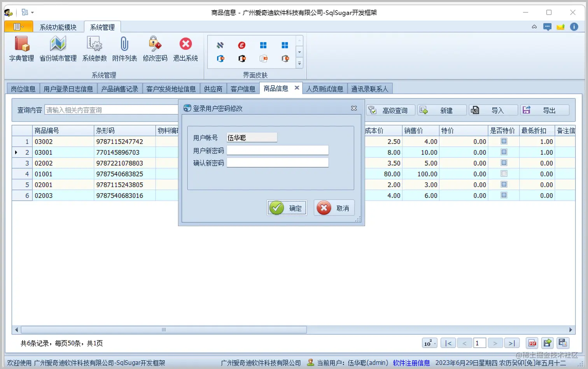This screenshot has height=369, width=588.
Task: Open the 通讯录联系人 tab
Action: [x=370, y=89]
